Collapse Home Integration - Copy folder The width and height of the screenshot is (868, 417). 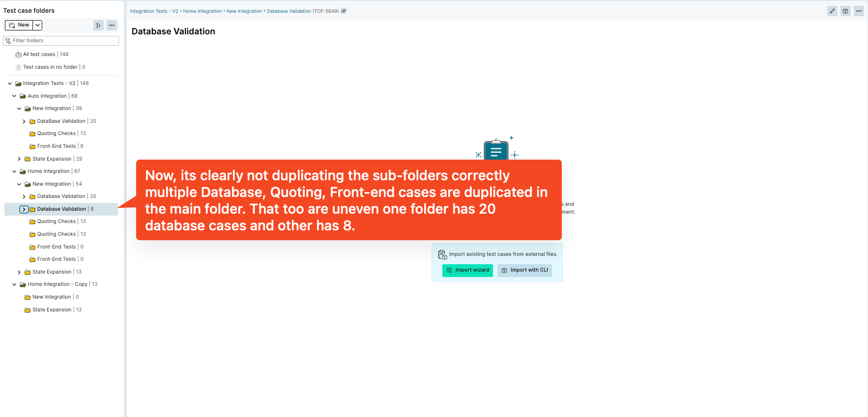click(x=14, y=284)
